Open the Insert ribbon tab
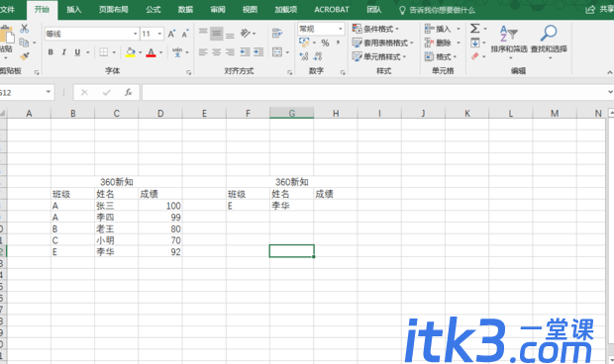The image size is (614, 364). click(73, 9)
